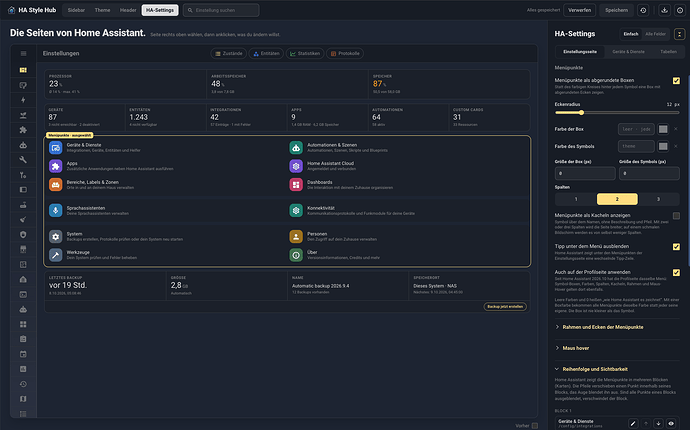
Task: Click the HA Style Hub home logo
Action: click(11, 10)
